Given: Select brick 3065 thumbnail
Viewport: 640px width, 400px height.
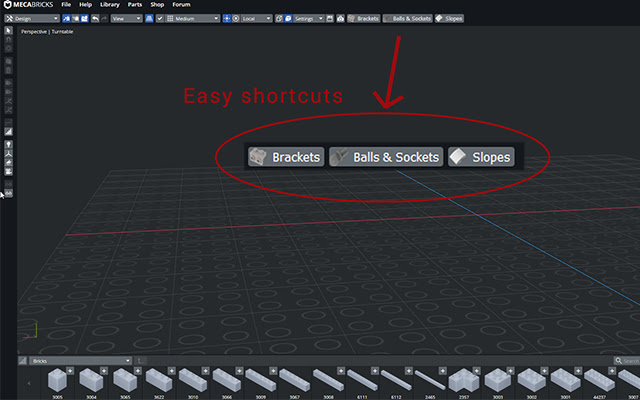Looking at the screenshot, I should click(124, 380).
